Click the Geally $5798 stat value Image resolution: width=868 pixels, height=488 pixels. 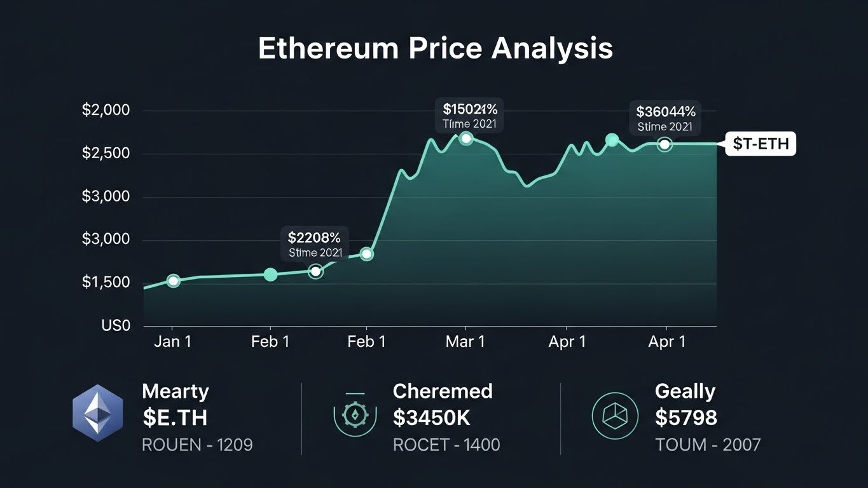click(686, 417)
